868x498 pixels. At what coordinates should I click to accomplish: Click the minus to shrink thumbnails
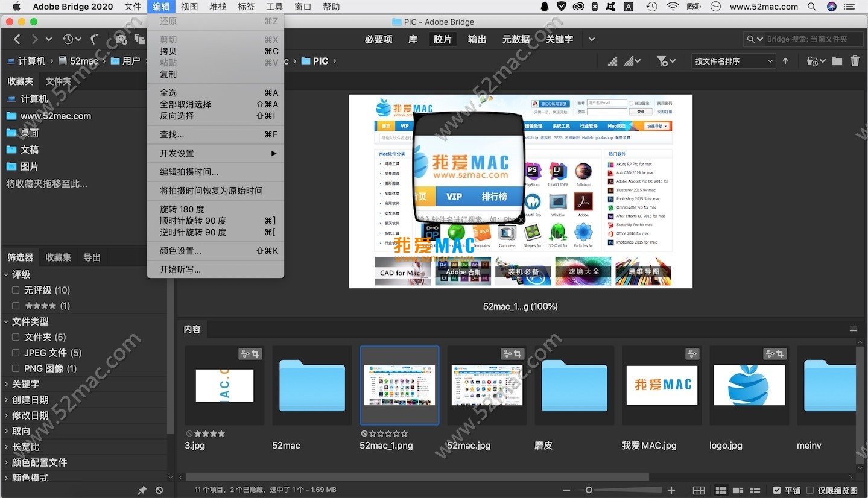pyautogui.click(x=567, y=491)
